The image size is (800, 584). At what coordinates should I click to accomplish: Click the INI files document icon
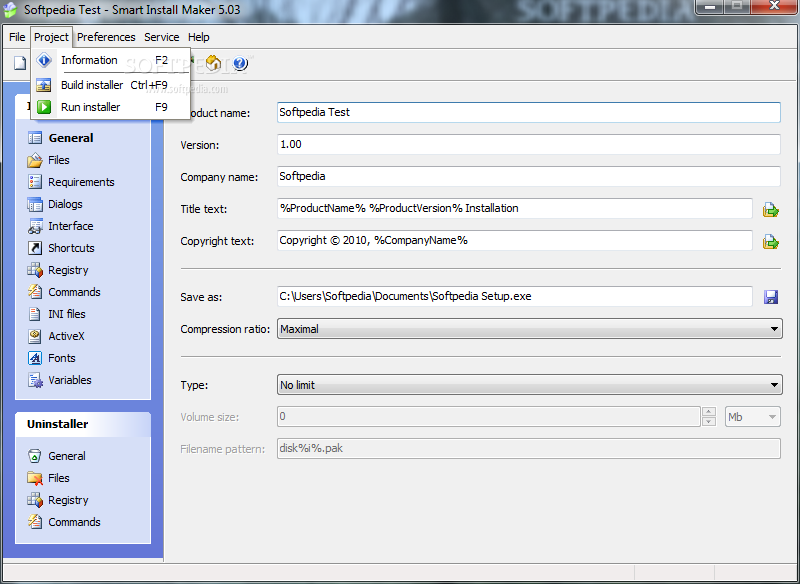pyautogui.click(x=35, y=314)
